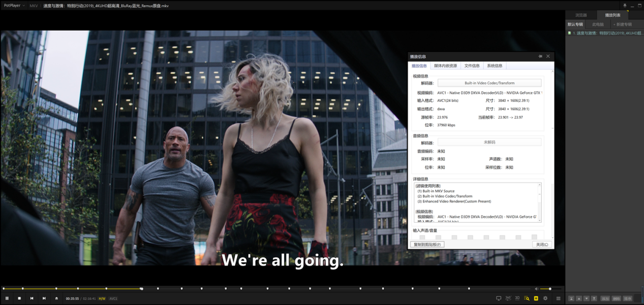Screen dimensions: 644x305
Task: Open the PotPlayer main menu dropdown
Action: click(x=14, y=6)
